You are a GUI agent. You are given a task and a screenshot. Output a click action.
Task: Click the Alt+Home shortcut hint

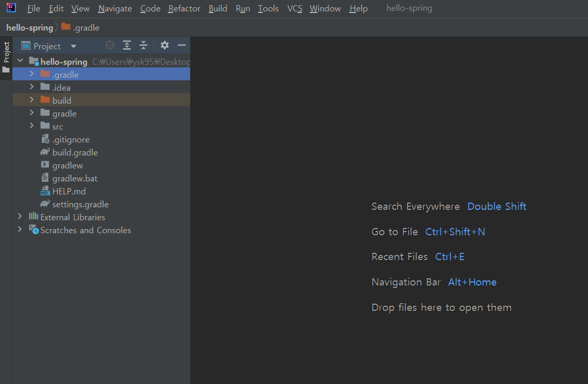[x=472, y=282]
